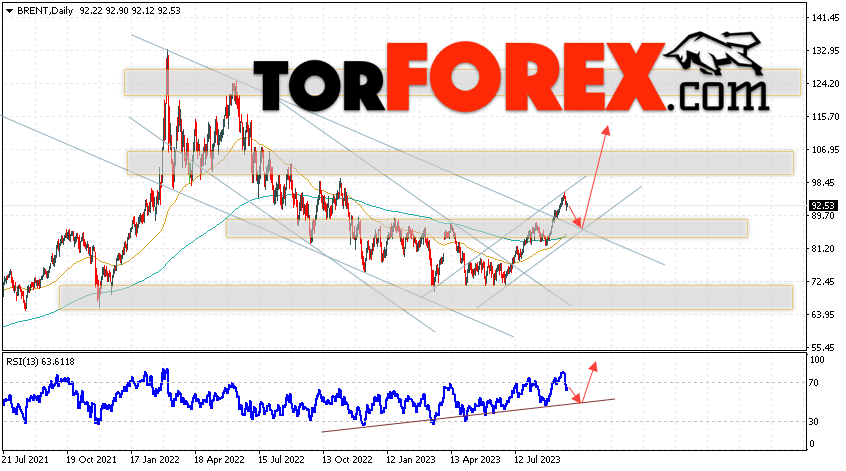Click the 12 Jan 2023 date label

click(411, 460)
